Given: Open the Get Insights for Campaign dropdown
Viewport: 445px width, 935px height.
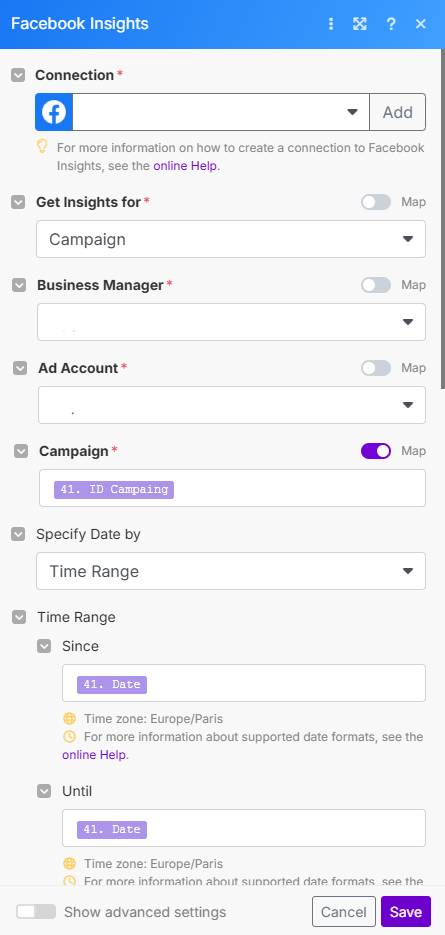Looking at the screenshot, I should 231,239.
